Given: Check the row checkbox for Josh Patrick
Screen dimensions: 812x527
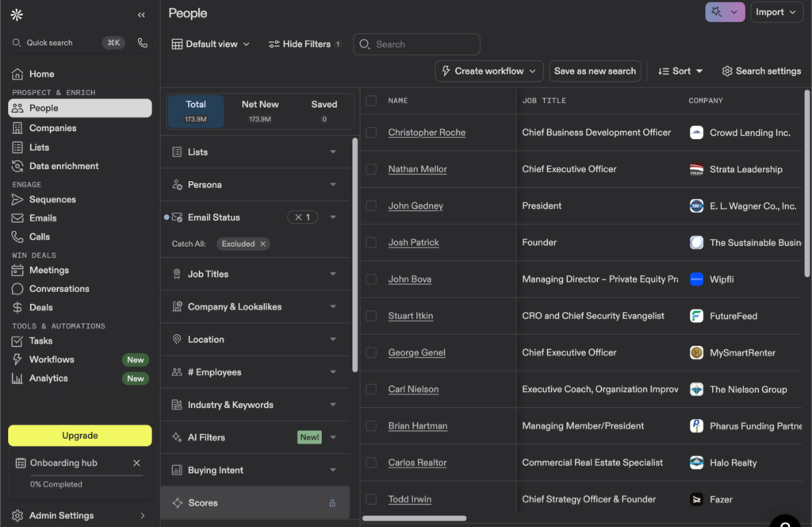Looking at the screenshot, I should pyautogui.click(x=370, y=242).
